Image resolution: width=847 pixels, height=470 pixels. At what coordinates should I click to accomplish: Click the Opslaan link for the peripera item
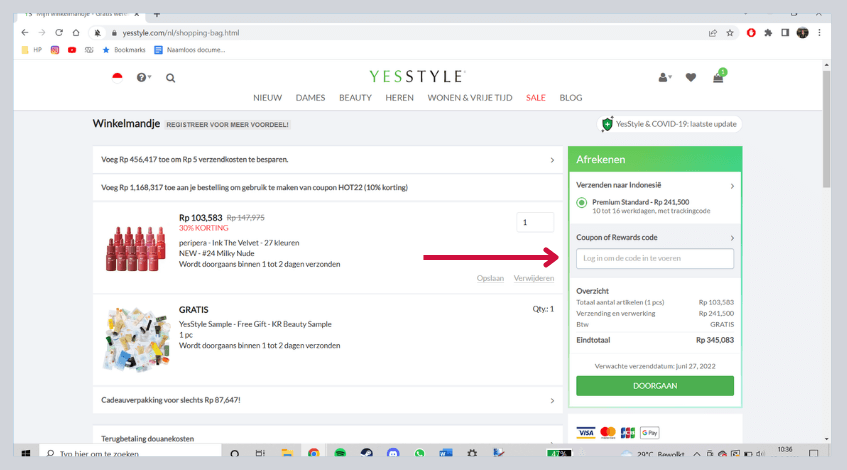coord(490,278)
